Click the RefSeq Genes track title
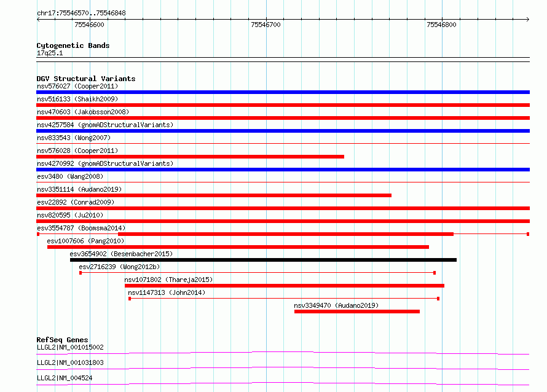This screenshot has height=392, width=547. 62,340
